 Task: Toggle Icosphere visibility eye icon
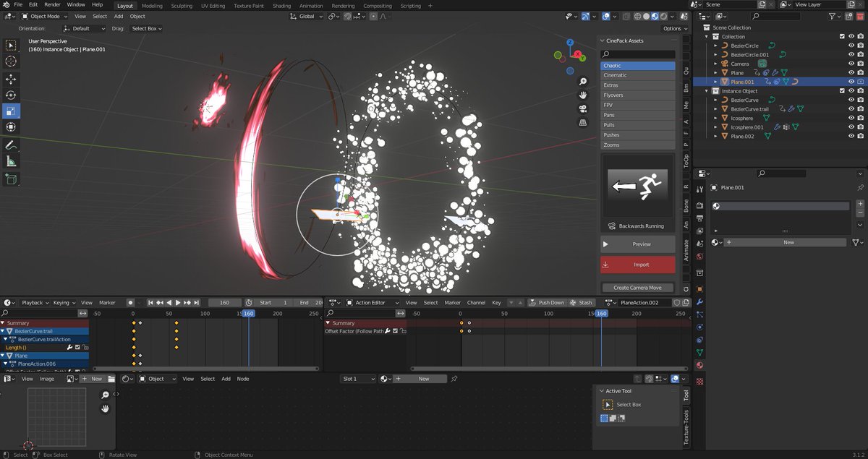tap(851, 118)
